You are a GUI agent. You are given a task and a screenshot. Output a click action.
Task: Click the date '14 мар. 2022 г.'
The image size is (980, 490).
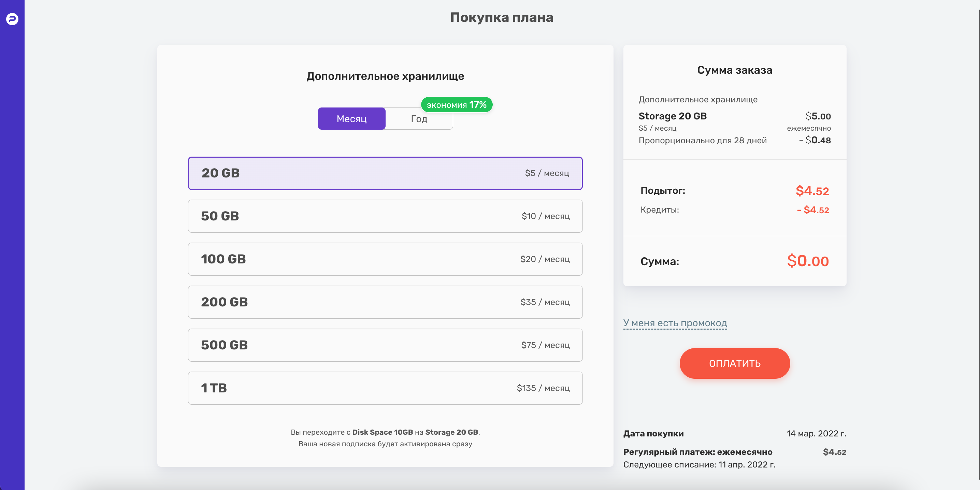(817, 434)
